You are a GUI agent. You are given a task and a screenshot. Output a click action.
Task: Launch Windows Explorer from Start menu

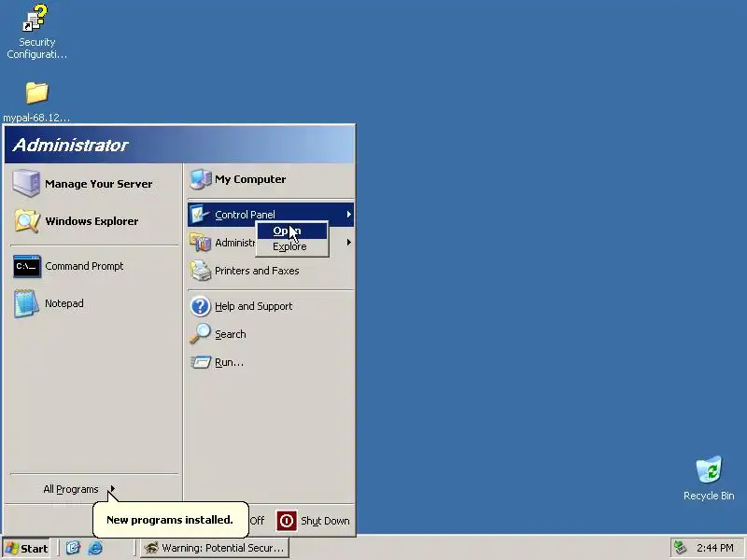coord(27,221)
